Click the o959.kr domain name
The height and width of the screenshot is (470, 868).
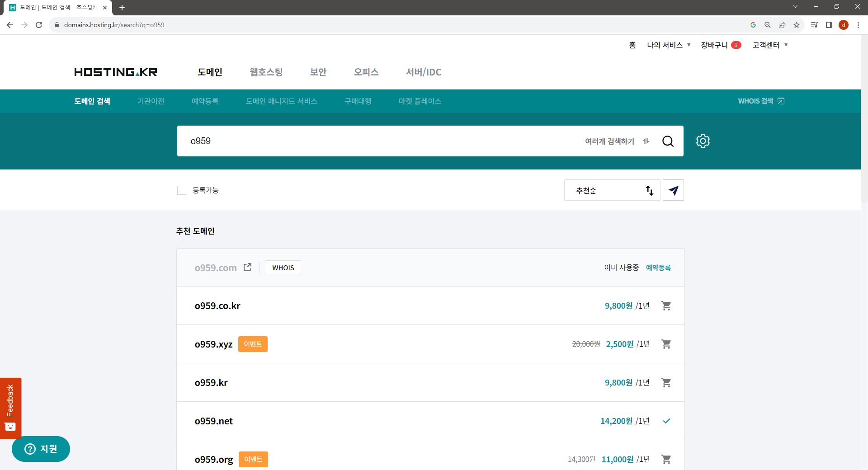click(x=211, y=383)
